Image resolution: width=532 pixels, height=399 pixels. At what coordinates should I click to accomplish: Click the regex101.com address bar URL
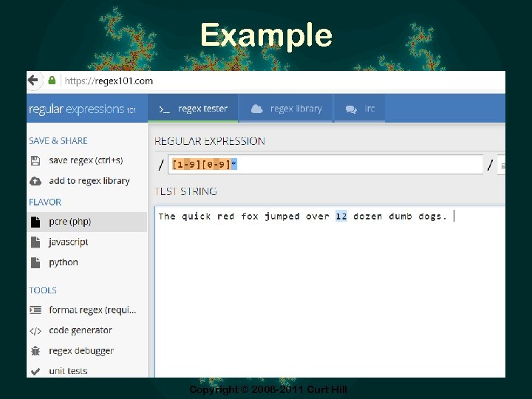click(109, 81)
